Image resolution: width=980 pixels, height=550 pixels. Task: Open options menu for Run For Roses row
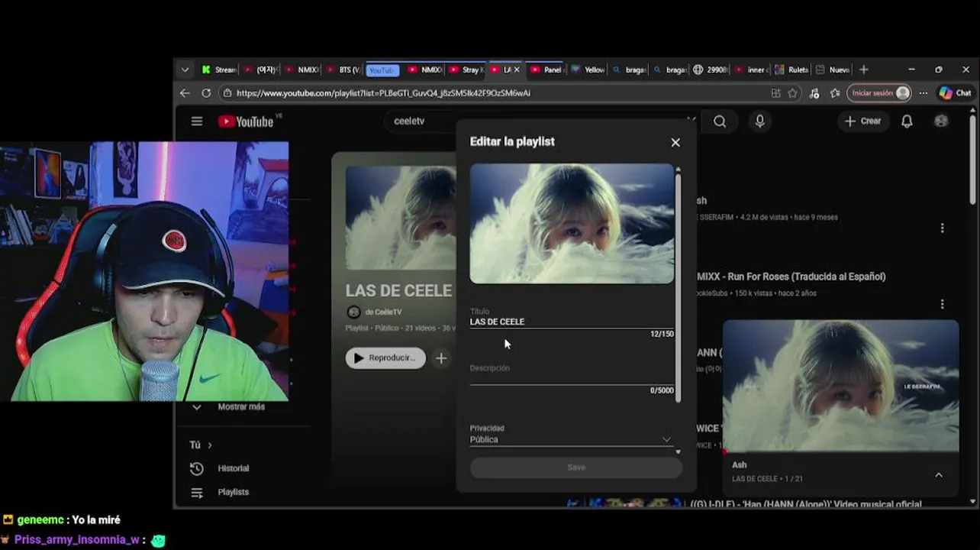(942, 303)
